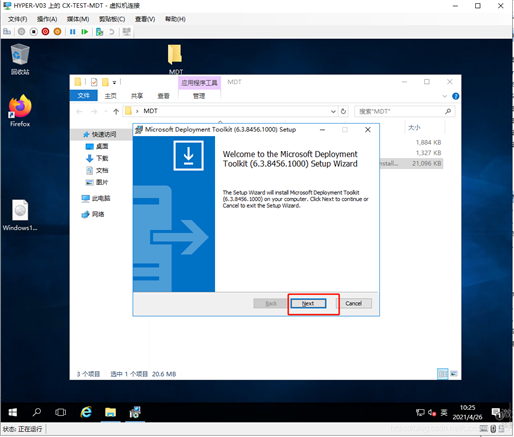Click the Checkpoint toolbar icon
Image resolution: width=514 pixels, height=437 pixels.
pos(99,32)
